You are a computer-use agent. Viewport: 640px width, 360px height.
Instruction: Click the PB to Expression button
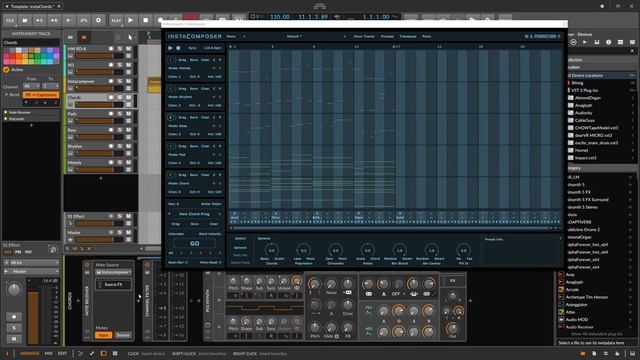(41, 95)
